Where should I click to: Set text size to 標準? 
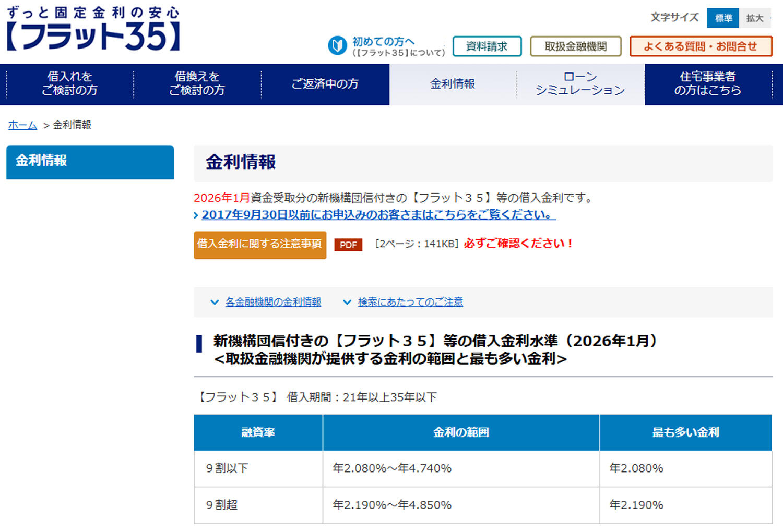pyautogui.click(x=723, y=18)
